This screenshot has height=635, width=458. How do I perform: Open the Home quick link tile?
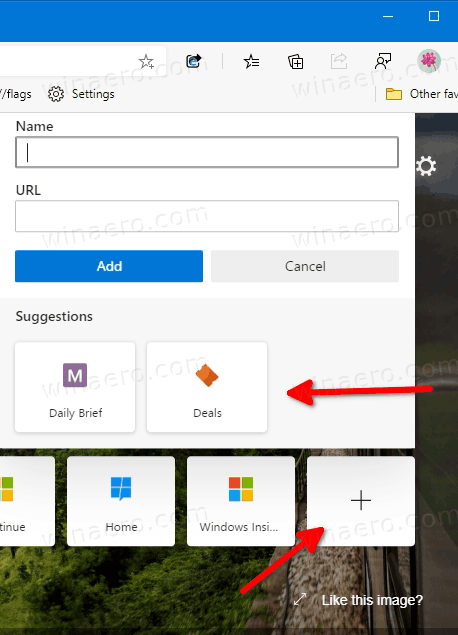(121, 501)
